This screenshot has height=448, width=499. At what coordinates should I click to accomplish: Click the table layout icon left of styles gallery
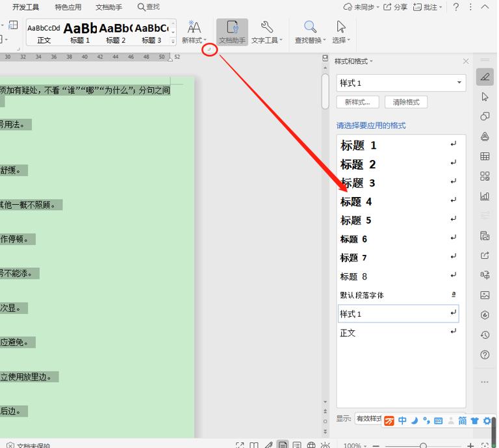click(13, 25)
